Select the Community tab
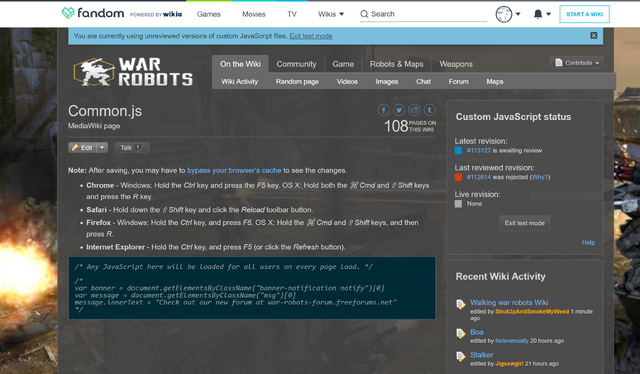This screenshot has width=640, height=374. click(296, 64)
